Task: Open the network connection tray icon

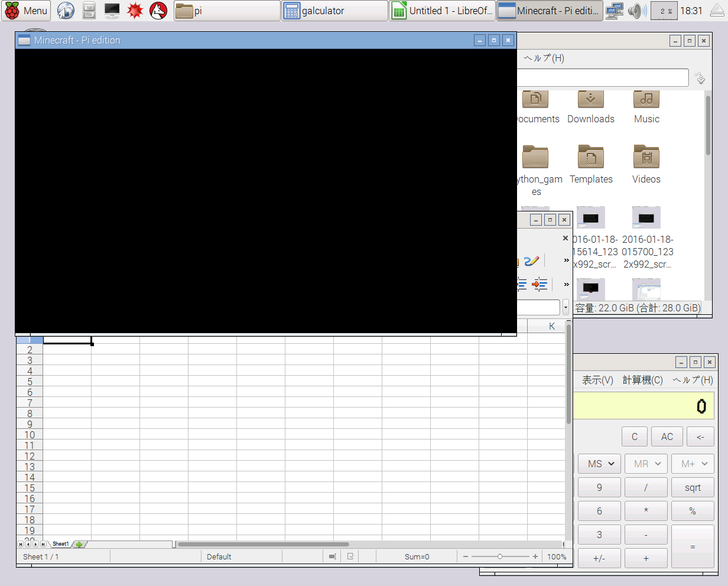Action: pos(615,11)
